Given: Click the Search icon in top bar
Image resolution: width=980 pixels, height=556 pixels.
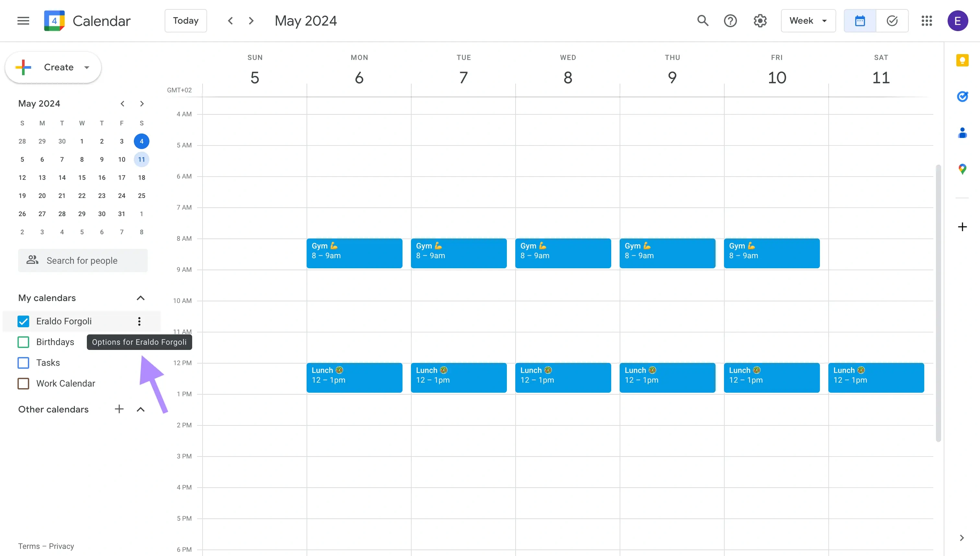Looking at the screenshot, I should pyautogui.click(x=703, y=21).
